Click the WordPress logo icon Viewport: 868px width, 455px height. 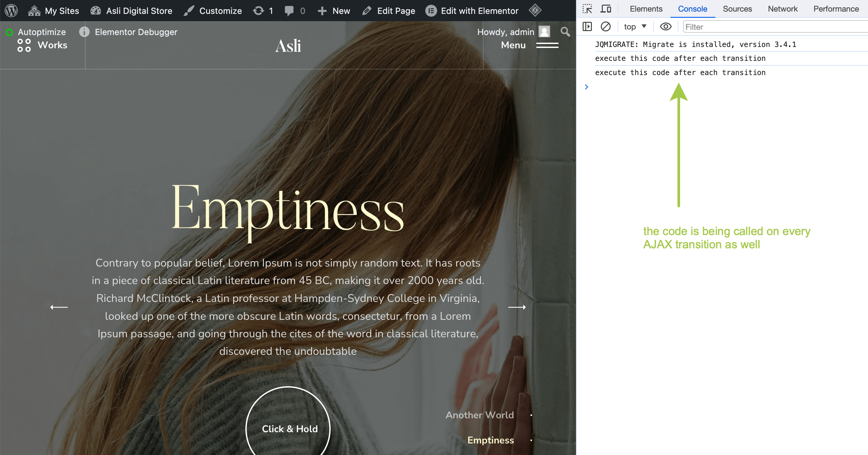click(x=11, y=11)
